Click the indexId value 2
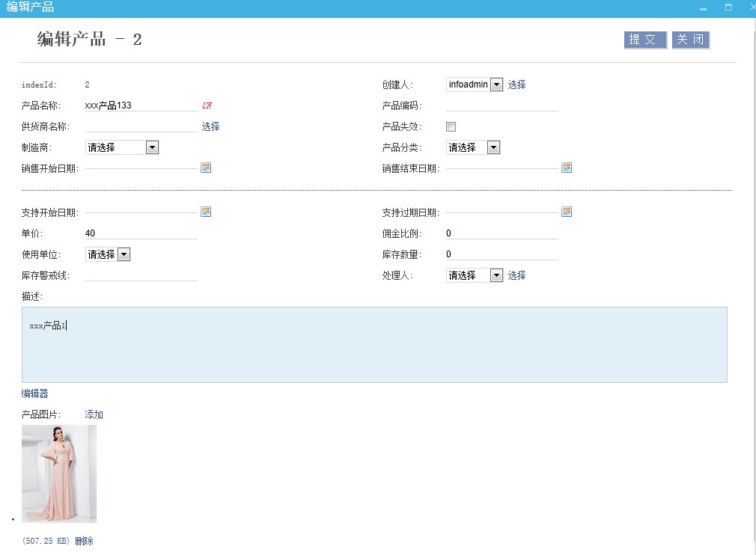Image resolution: width=756 pixels, height=555 pixels. (88, 85)
